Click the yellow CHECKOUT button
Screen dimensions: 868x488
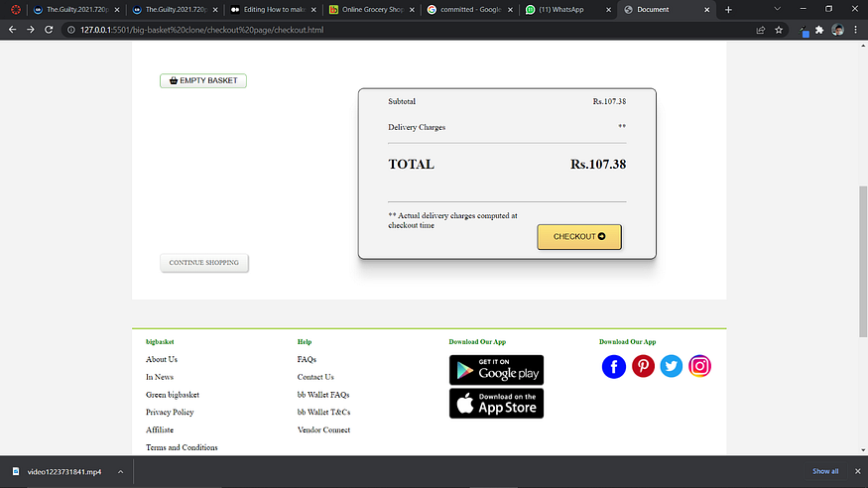coord(579,237)
